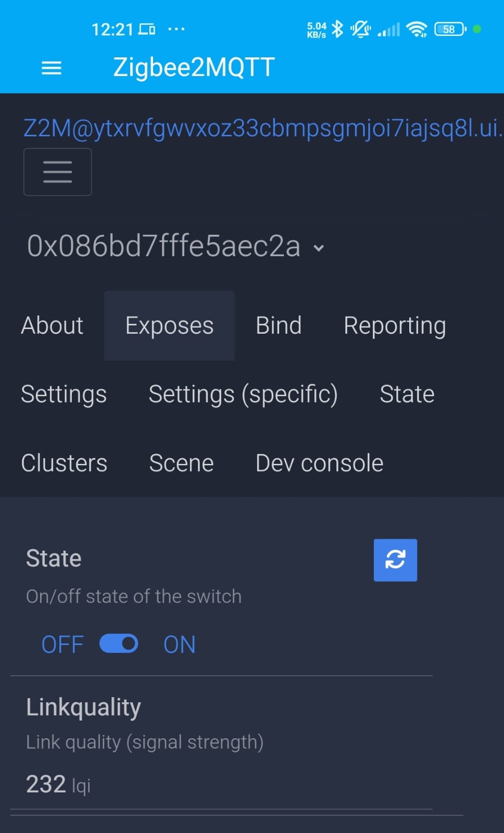Tap the Zigbee2MQTT app title
504x833 pixels.
[x=194, y=68]
